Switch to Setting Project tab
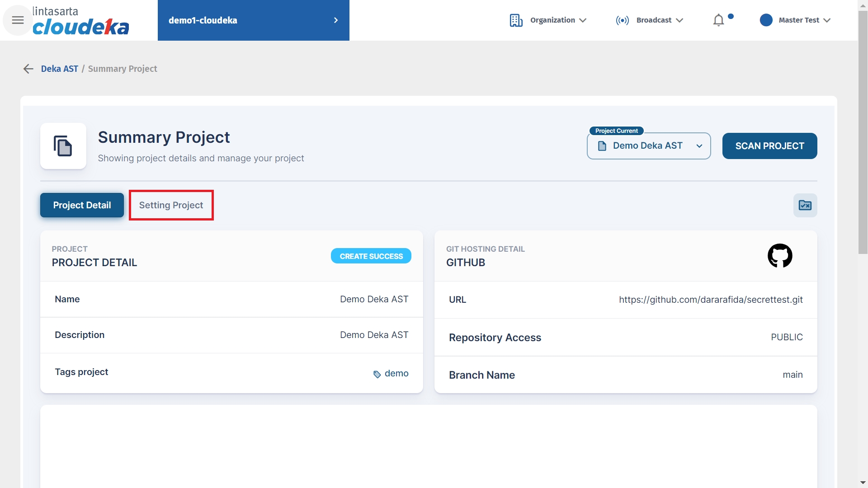The height and width of the screenshot is (488, 868). (171, 205)
